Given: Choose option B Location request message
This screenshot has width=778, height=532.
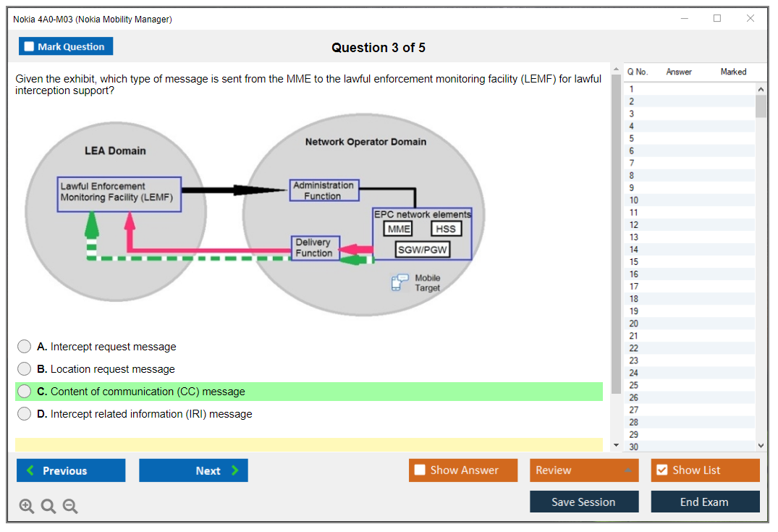Looking at the screenshot, I should [25, 369].
